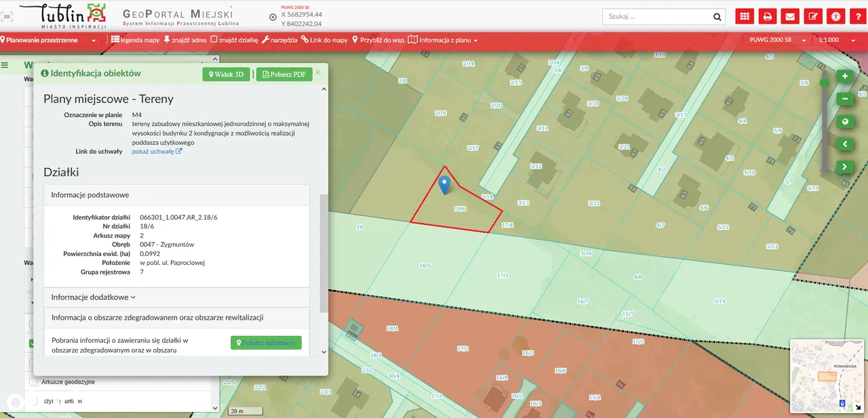Open the PUWG 2000 S8 coordinate dropdown
Viewport: 868px width, 418px height.
tap(777, 40)
